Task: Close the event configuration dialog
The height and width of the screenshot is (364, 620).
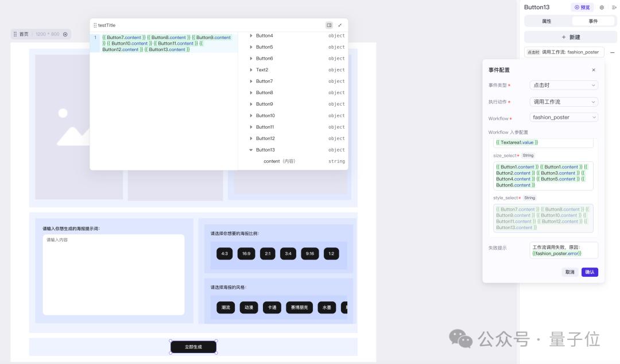Action: pyautogui.click(x=594, y=70)
